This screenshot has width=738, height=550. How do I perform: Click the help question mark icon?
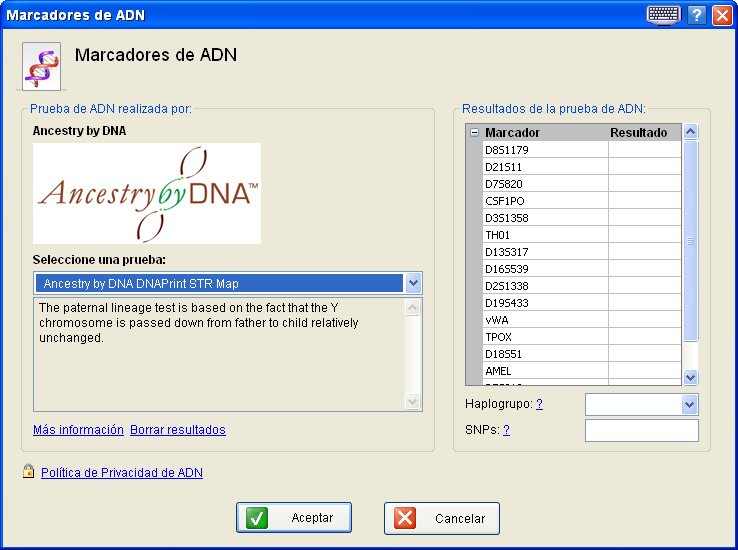click(697, 15)
